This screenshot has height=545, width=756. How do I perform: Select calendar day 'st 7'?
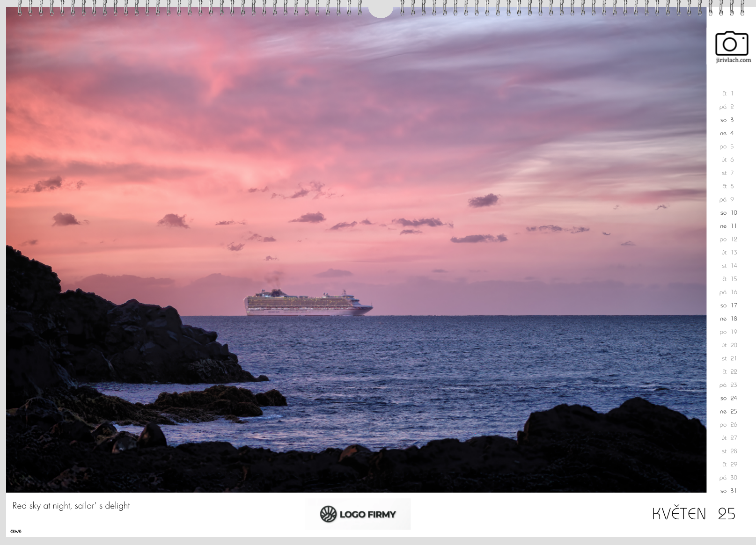(x=728, y=173)
